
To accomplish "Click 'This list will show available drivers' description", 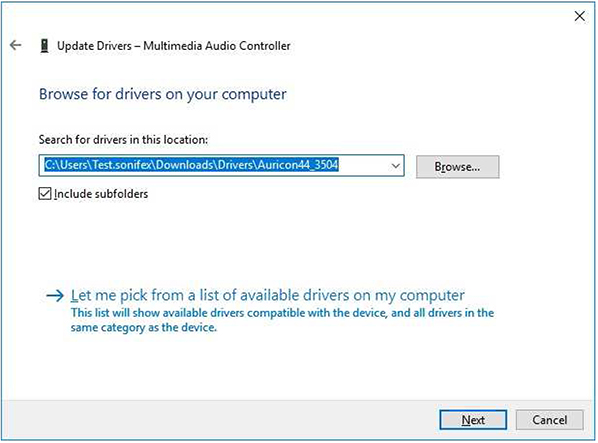I will click(x=282, y=320).
